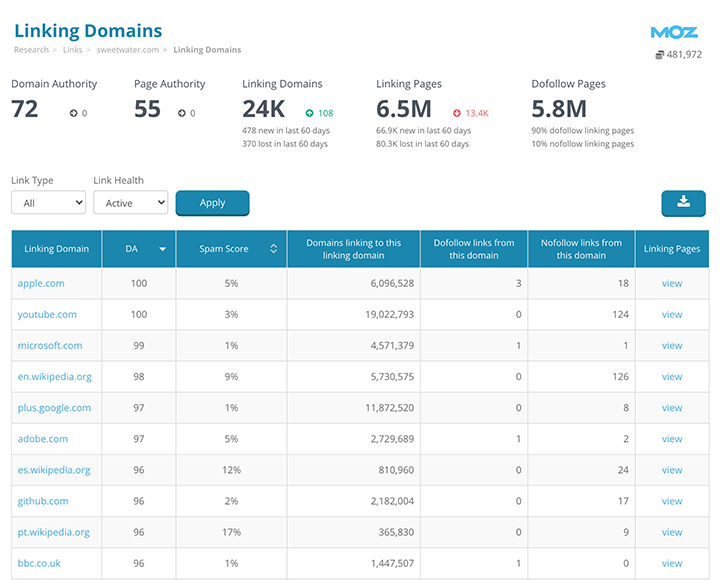Toggle Spam Score column sort arrows
This screenshot has width=720, height=580.
click(x=273, y=249)
